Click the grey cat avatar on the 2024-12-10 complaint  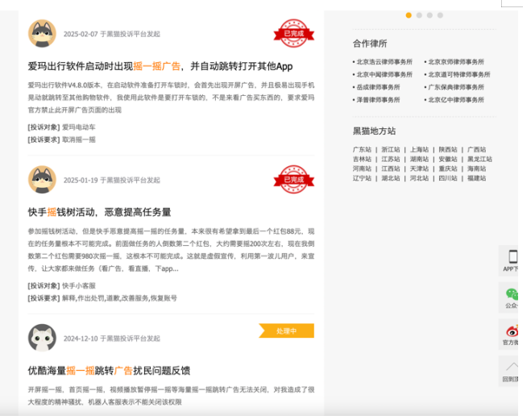42,338
